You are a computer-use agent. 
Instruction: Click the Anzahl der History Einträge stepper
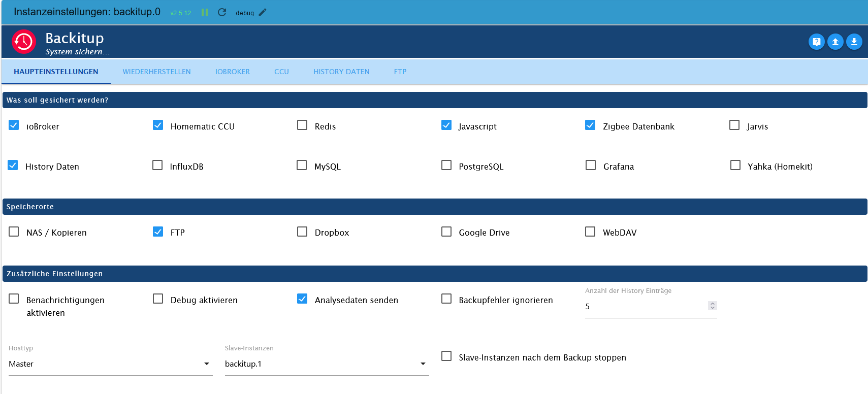click(x=713, y=306)
